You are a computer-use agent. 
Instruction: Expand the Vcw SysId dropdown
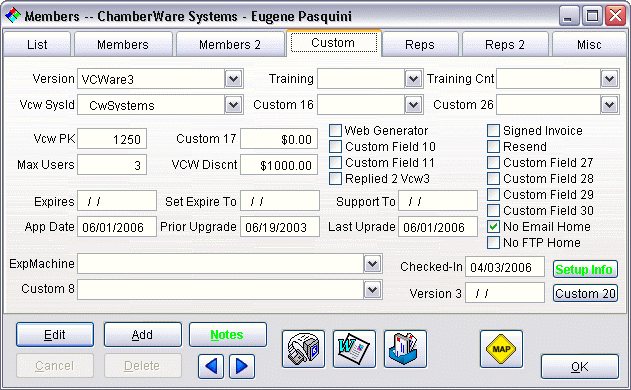point(234,105)
